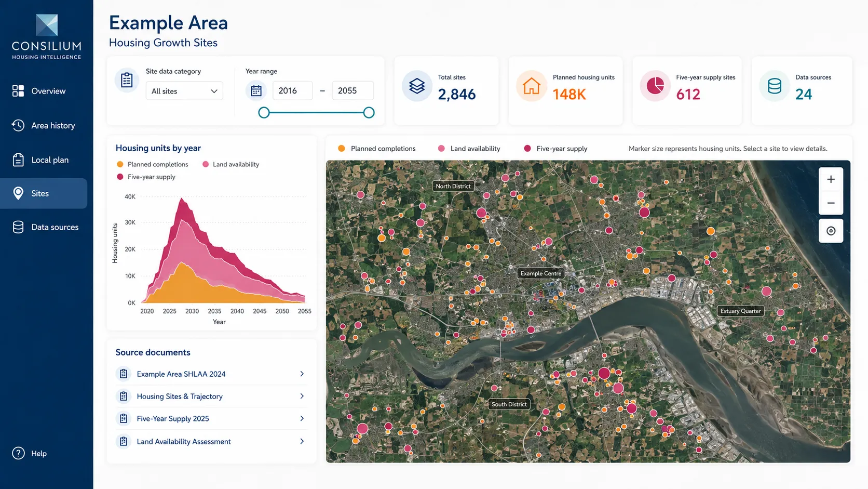This screenshot has width=868, height=489.
Task: Click the Five-Year Supply 2025 document icon
Action: [124, 418]
